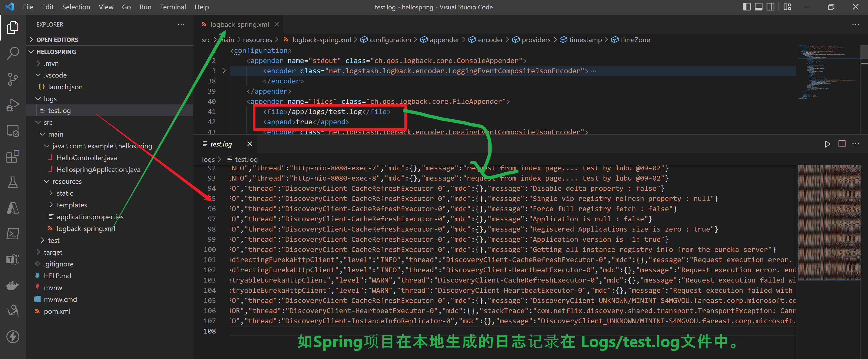Open Remote Explorer in activity bar

tap(13, 131)
